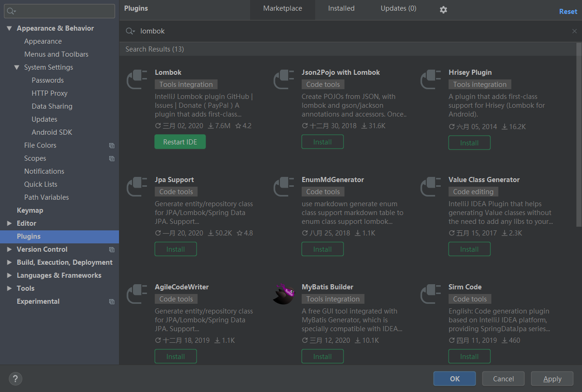The height and width of the screenshot is (392, 582).
Task: Install the Value Class Generator plugin
Action: pos(470,249)
